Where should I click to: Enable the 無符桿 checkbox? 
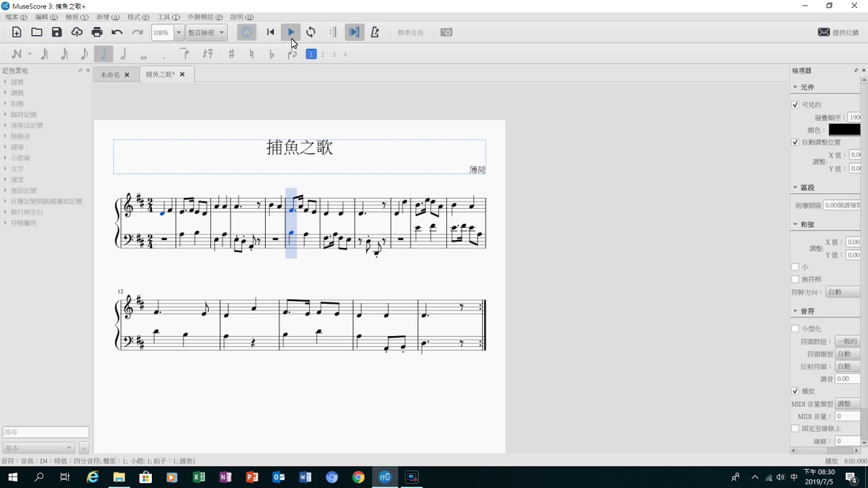(x=795, y=279)
